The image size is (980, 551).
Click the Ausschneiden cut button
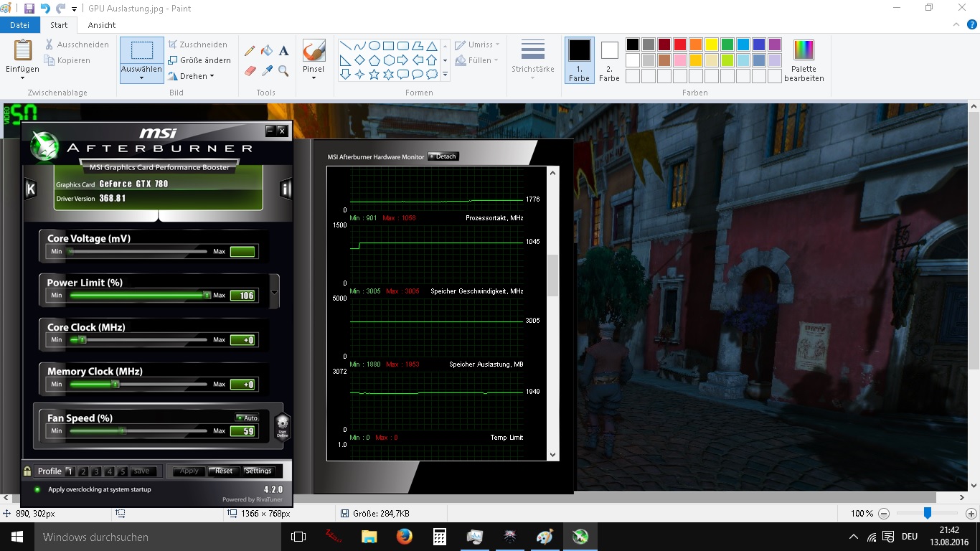pos(77,44)
